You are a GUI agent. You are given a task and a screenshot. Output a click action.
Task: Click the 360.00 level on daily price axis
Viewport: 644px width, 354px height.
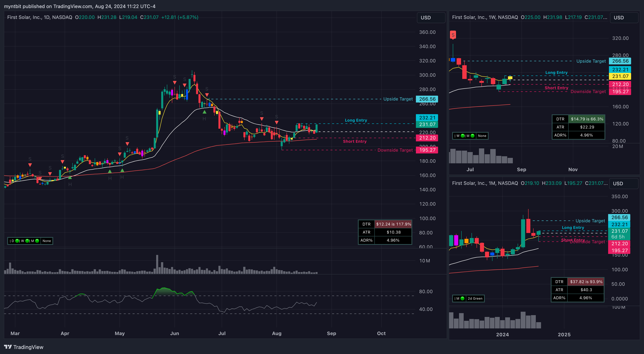click(427, 32)
